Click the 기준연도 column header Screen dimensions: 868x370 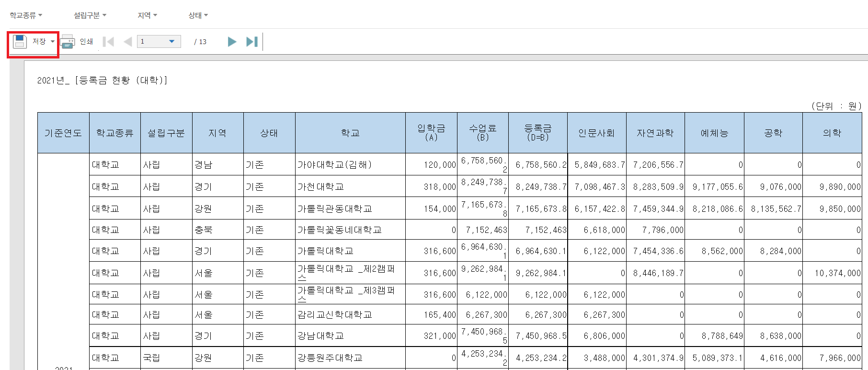pos(63,133)
